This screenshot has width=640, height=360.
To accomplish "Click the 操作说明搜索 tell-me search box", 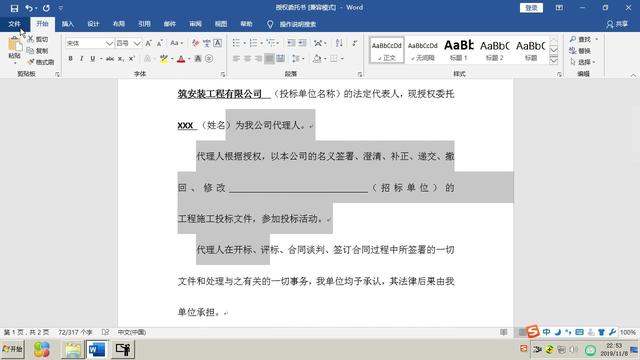I will (298, 24).
